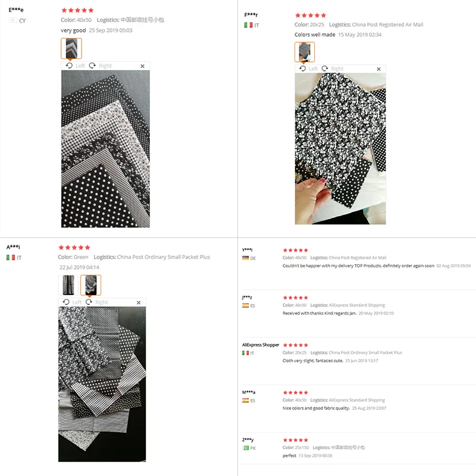The image size is (476, 476).
Task: Open first thumbnail in A***i's review
Action: [69, 285]
